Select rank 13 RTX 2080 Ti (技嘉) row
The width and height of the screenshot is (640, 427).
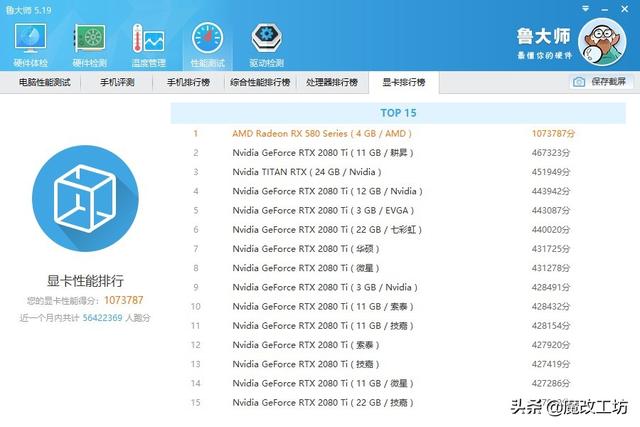398,364
